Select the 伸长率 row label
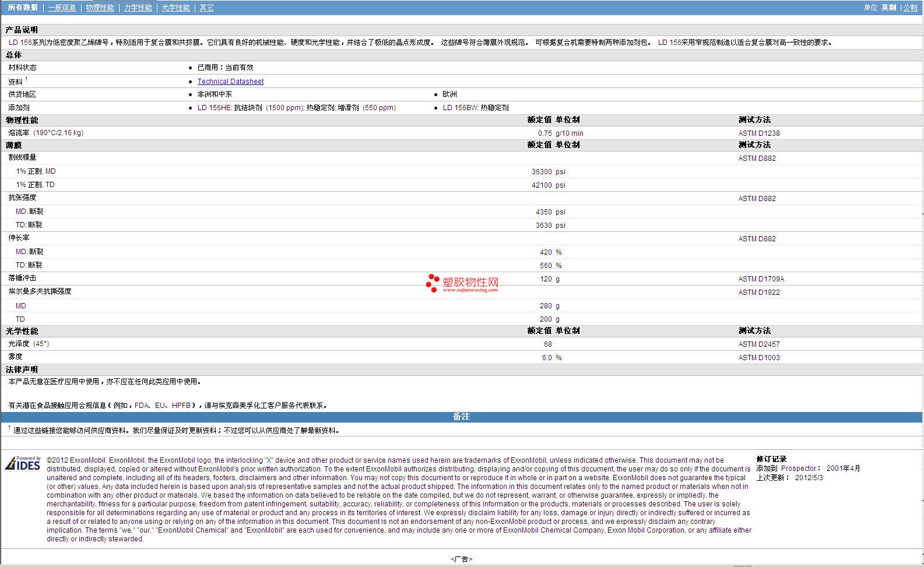The height and width of the screenshot is (567, 924). [x=19, y=238]
